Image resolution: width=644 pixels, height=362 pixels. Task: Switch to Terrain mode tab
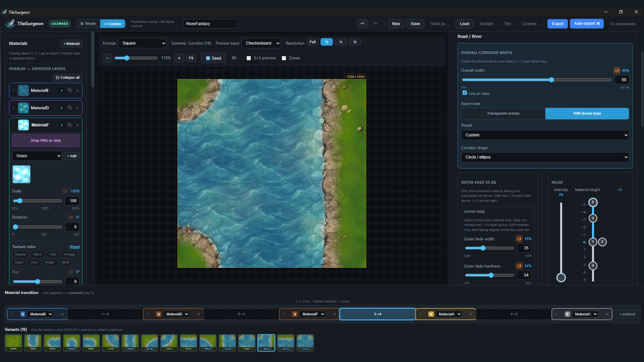coord(88,24)
